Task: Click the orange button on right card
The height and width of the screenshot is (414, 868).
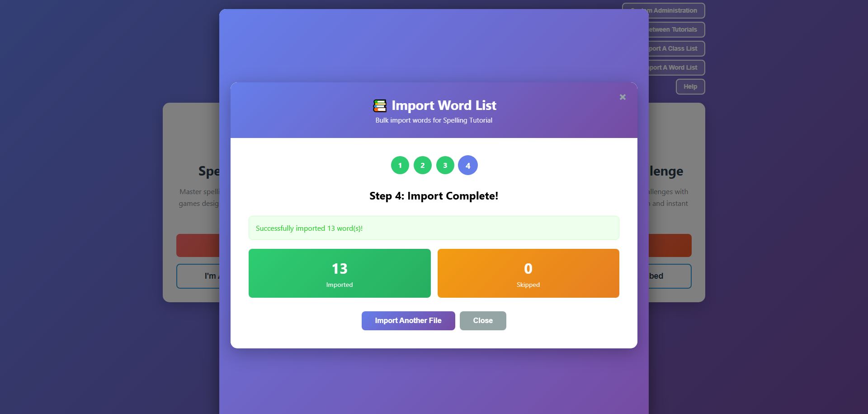Action: [670, 245]
